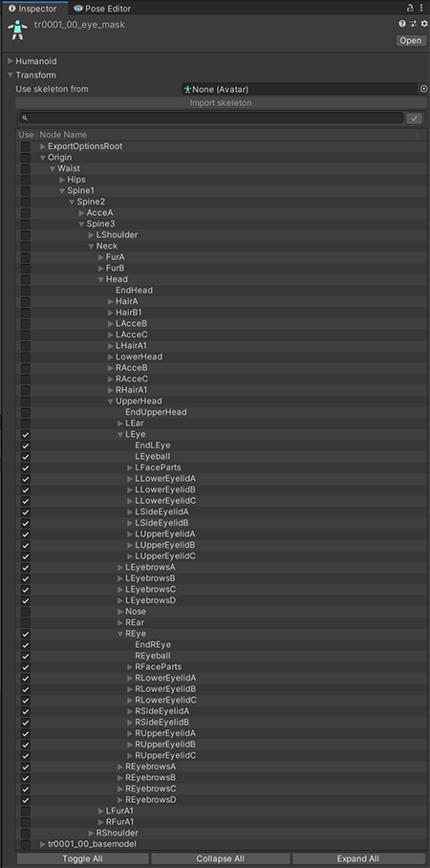430x868 pixels.
Task: Click the Collapse All button
Action: [221, 858]
